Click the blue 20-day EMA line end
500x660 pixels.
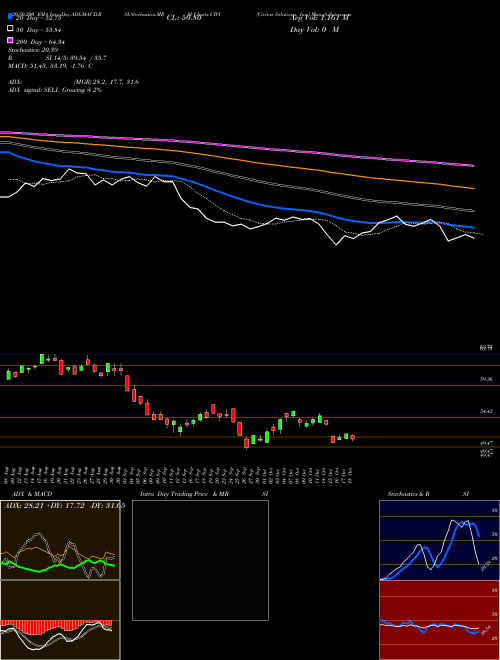pyautogui.click(x=472, y=227)
